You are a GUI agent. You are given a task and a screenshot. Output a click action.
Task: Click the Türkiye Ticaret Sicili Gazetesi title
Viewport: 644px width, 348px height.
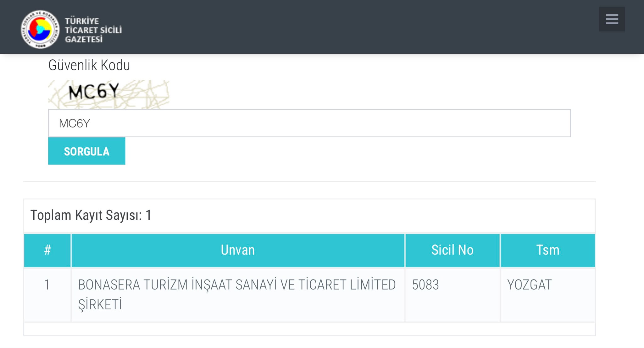(93, 30)
